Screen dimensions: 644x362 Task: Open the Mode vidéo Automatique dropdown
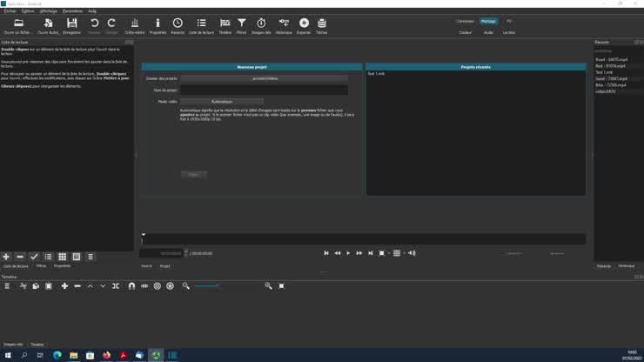click(x=222, y=102)
